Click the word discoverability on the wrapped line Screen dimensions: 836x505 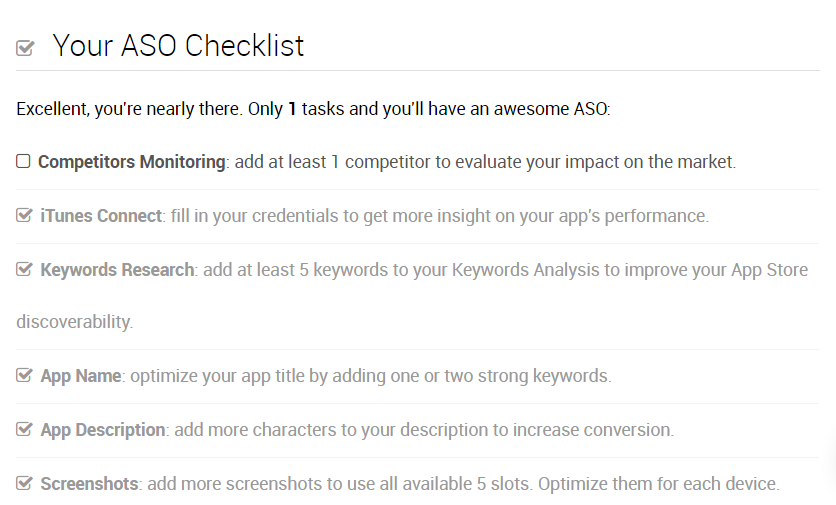tap(74, 322)
